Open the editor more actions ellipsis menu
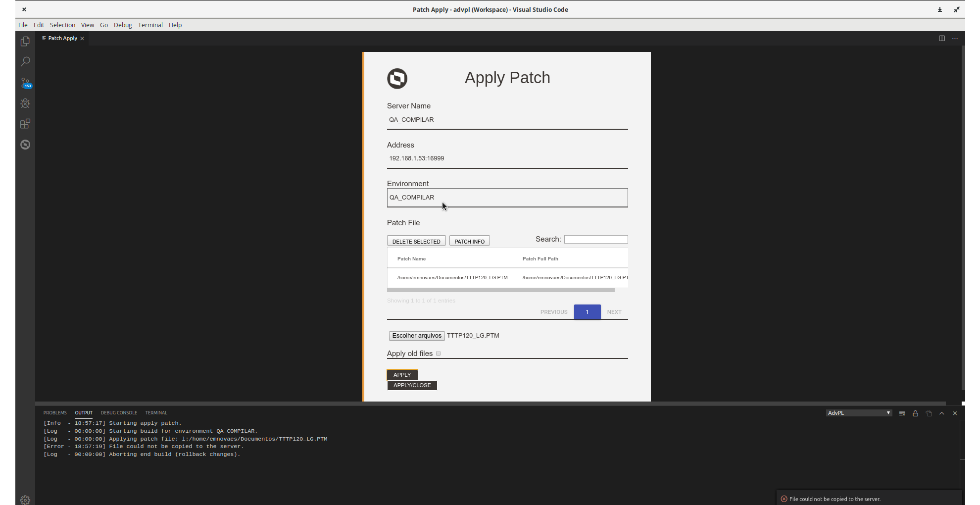980x505 pixels. (955, 38)
